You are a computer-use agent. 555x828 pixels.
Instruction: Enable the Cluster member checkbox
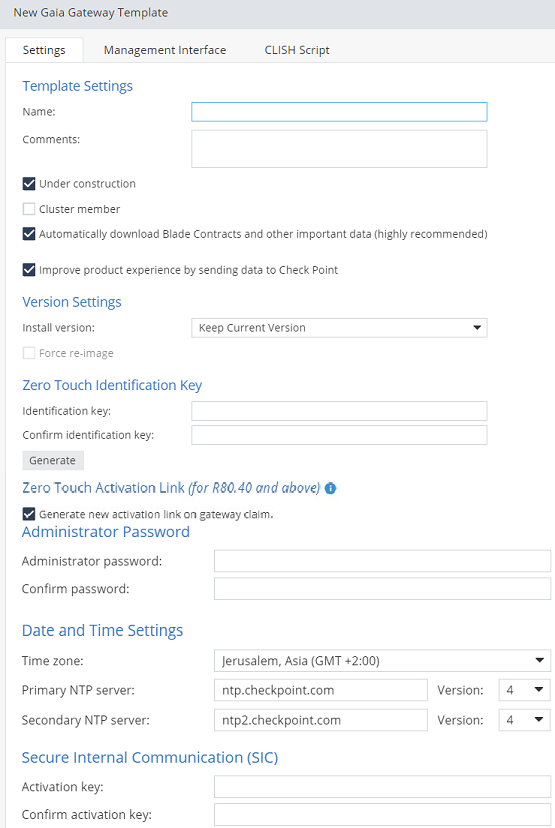coord(29,209)
